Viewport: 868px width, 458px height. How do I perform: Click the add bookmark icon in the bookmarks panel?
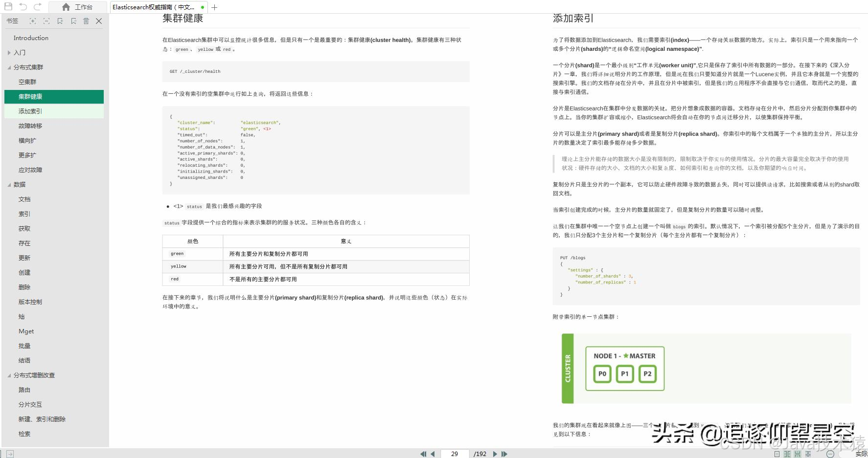[x=60, y=21]
